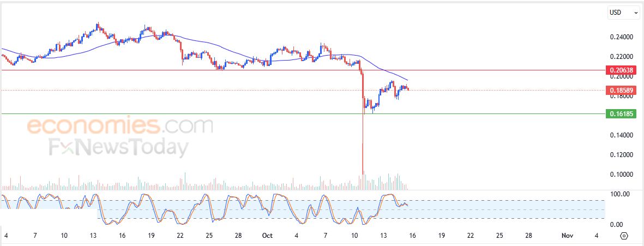Click the current price 0.18589 label
The image size is (644, 246).
(x=622, y=90)
